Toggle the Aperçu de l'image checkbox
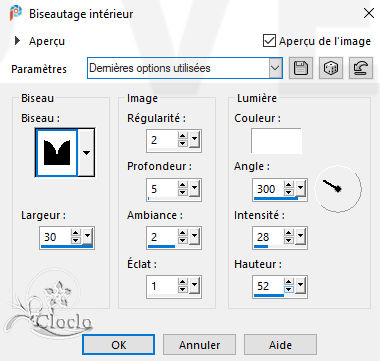 (269, 41)
